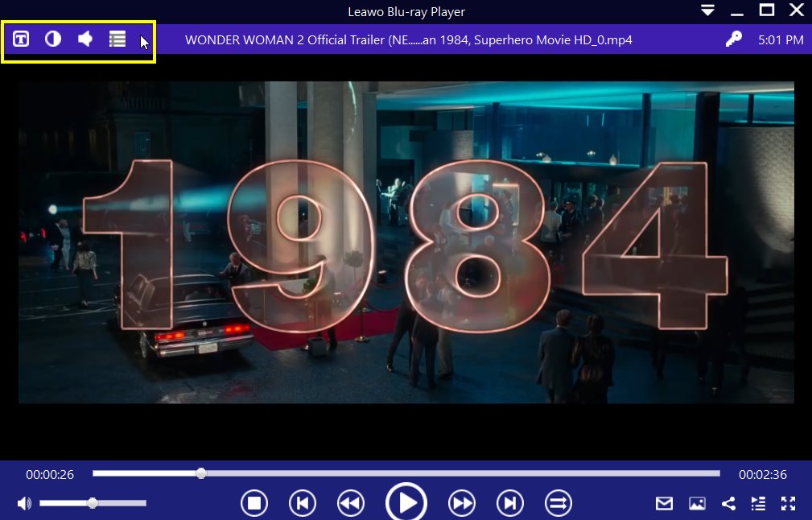The width and height of the screenshot is (812, 520).
Task: Open the title bar dropdown arrow menu
Action: click(x=708, y=10)
